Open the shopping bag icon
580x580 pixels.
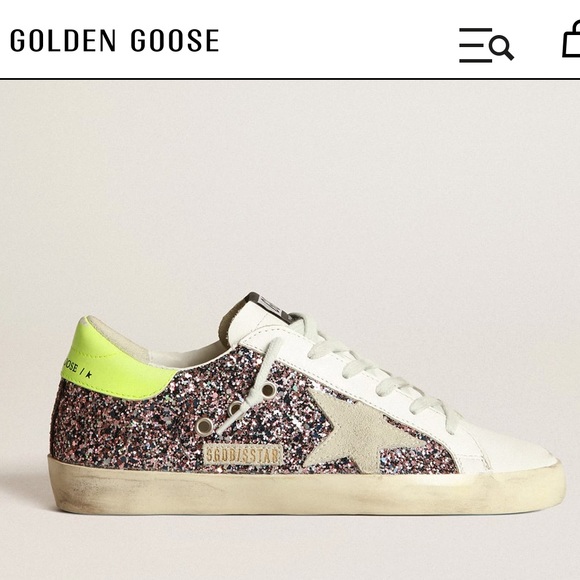click(571, 40)
